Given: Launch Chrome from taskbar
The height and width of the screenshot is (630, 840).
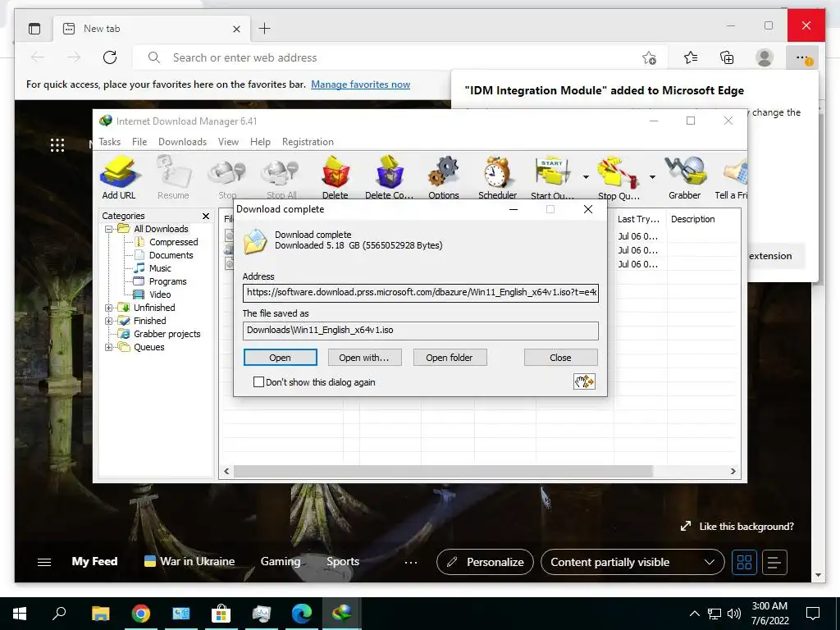Looking at the screenshot, I should click(x=141, y=614).
